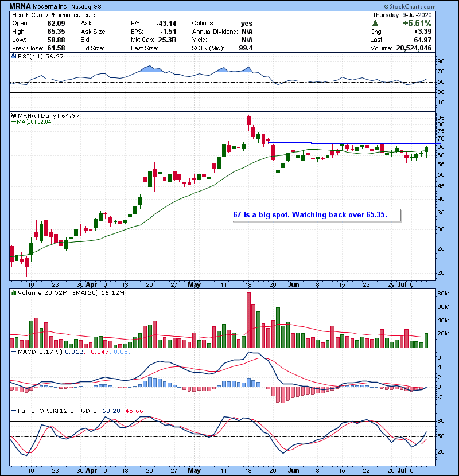Click the Annual Dividend N/A value
The height and width of the screenshot is (476, 459).
247,32
